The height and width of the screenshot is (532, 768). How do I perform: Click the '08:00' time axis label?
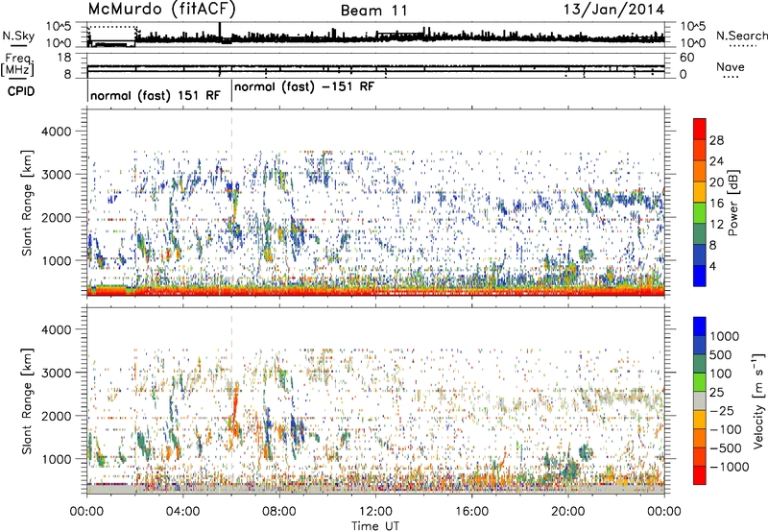278,512
